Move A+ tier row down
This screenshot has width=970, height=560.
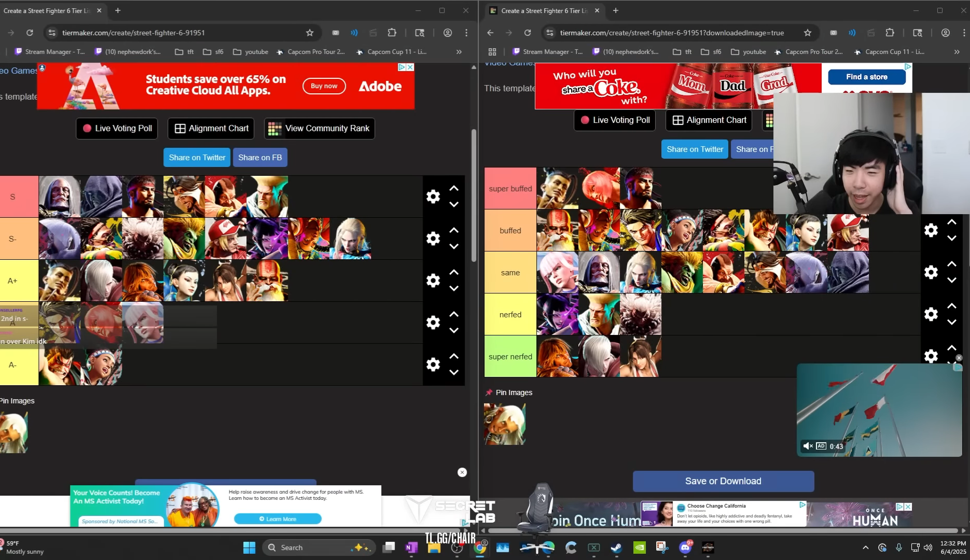(x=454, y=288)
